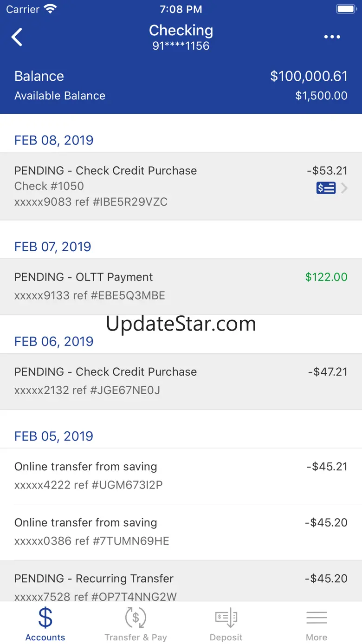Image resolution: width=362 pixels, height=644 pixels.
Task: Switch to the More tab label
Action: pyautogui.click(x=317, y=637)
